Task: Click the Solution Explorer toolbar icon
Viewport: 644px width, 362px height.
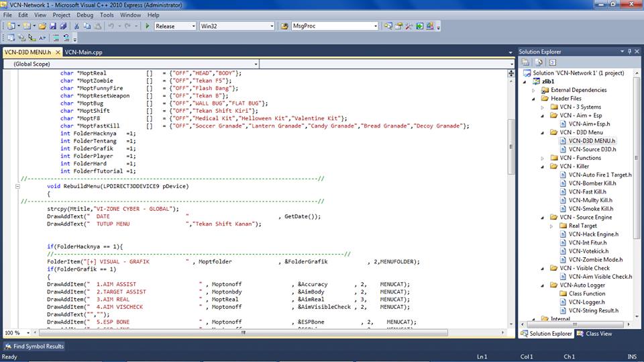Action: coord(388,26)
